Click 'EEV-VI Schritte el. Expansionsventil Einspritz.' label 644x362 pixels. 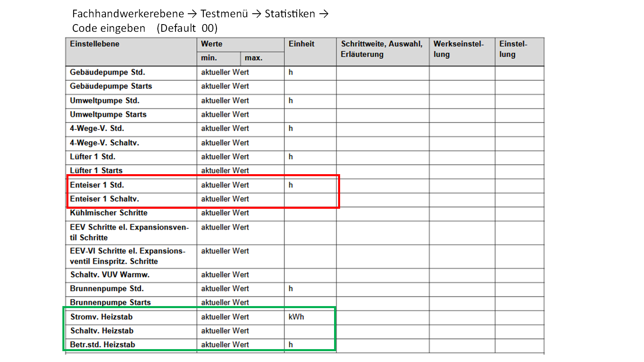[x=128, y=256]
